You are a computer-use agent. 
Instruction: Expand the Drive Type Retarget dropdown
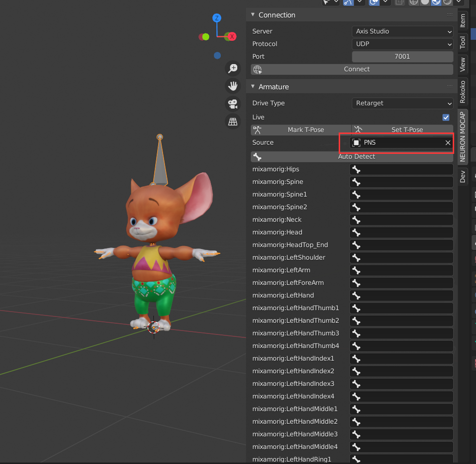pyautogui.click(x=402, y=103)
